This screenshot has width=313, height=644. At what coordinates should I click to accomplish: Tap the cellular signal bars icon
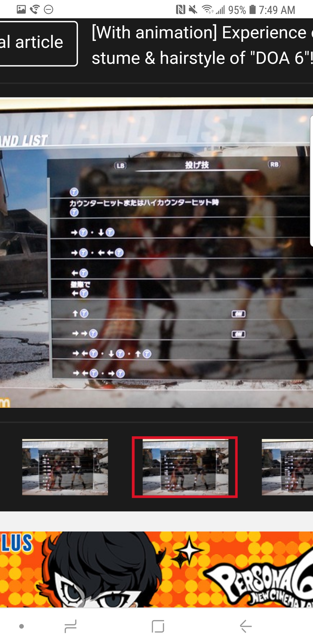coord(221,10)
